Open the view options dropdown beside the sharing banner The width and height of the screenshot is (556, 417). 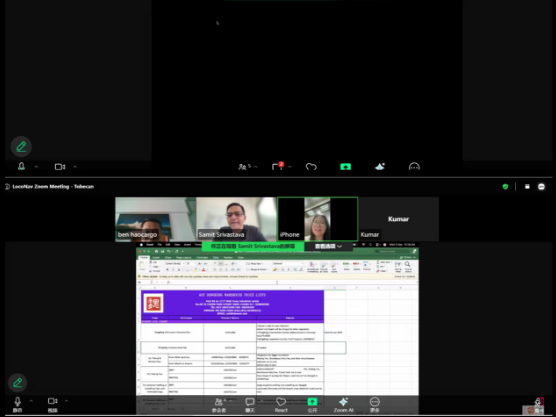tap(328, 246)
